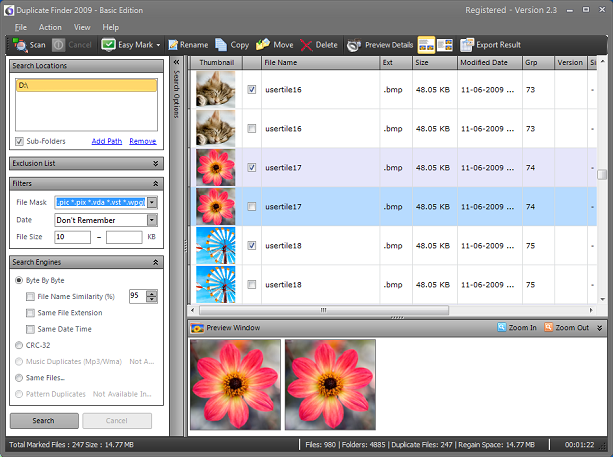The height and width of the screenshot is (457, 613).
Task: Uncheck the first usertile18 file
Action: click(x=252, y=246)
